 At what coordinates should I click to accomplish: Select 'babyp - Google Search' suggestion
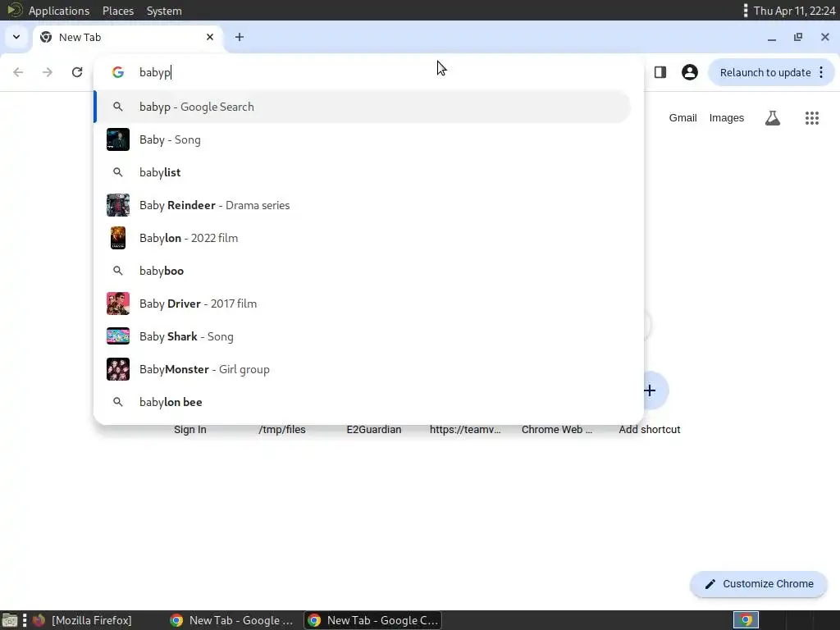click(363, 107)
